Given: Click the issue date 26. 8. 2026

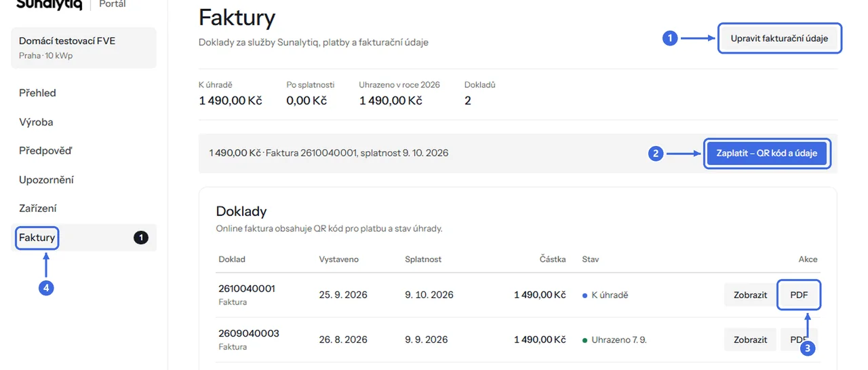Looking at the screenshot, I should pos(343,339).
